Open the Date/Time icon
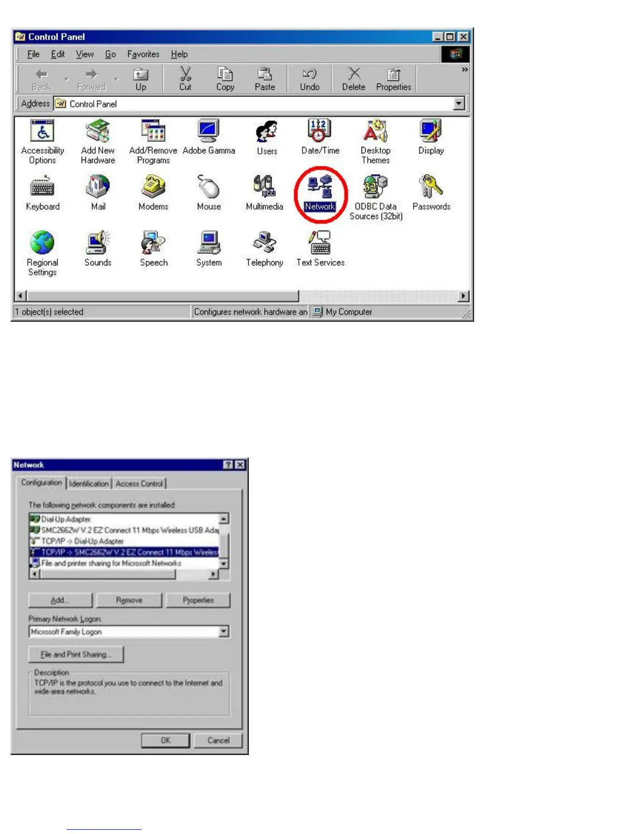 [x=320, y=137]
